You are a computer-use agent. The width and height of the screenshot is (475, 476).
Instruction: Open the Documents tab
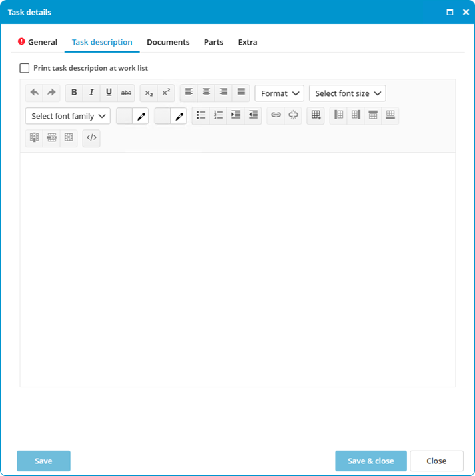[168, 42]
